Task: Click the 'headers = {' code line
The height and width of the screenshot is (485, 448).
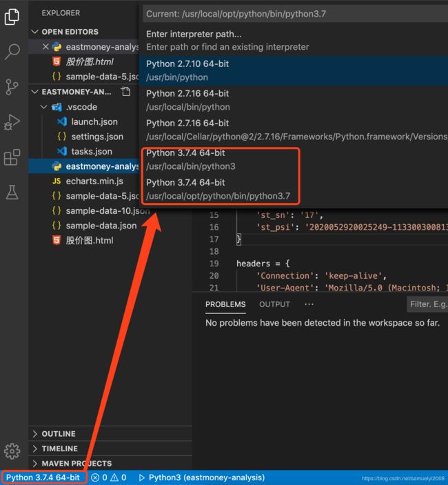Action: (x=263, y=264)
